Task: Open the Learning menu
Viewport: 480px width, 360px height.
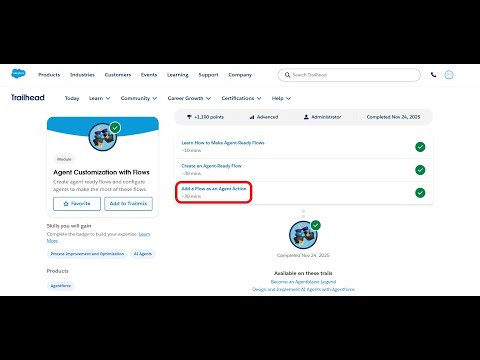Action: (178, 75)
